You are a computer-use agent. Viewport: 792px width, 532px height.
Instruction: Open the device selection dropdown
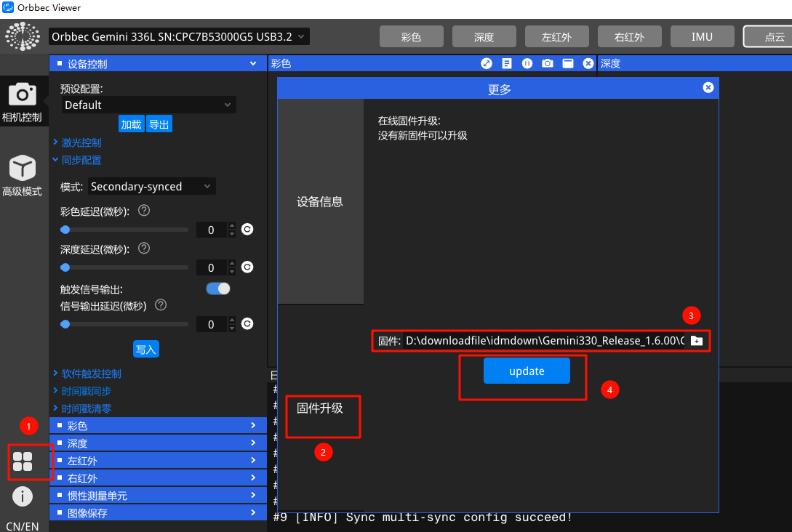pyautogui.click(x=179, y=36)
